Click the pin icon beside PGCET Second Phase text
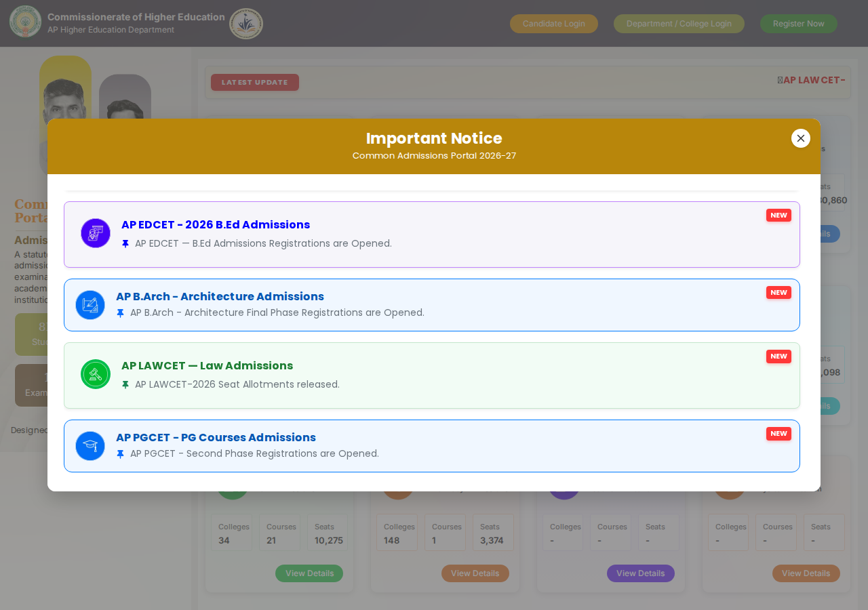Viewport: 868px width, 610px height. coord(121,454)
